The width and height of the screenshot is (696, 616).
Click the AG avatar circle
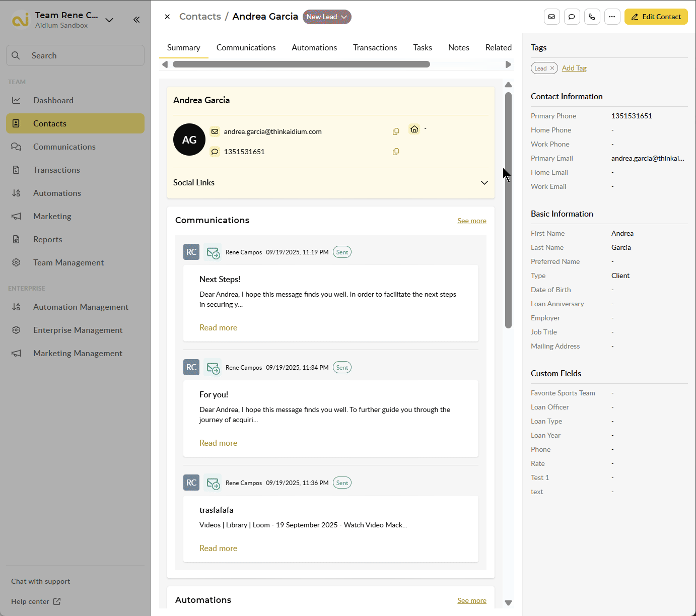pyautogui.click(x=189, y=140)
